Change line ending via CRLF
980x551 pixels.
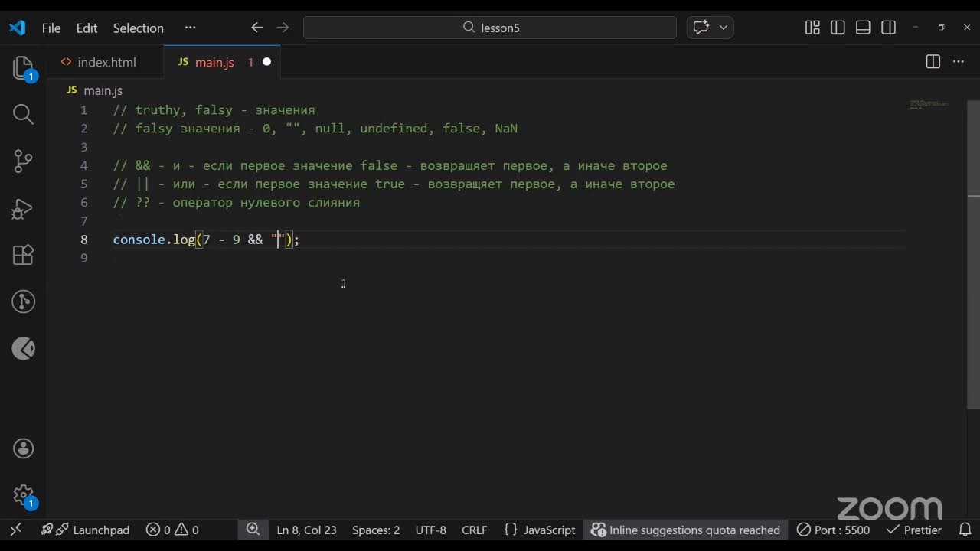[475, 530]
